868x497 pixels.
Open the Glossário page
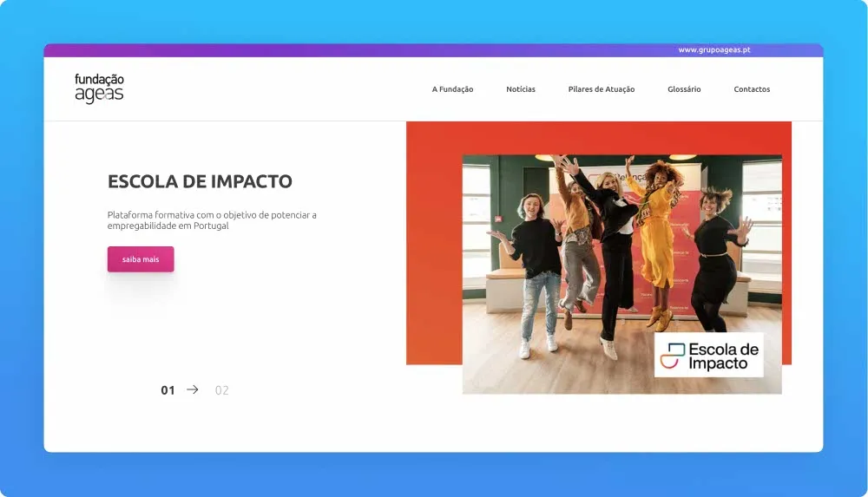(x=684, y=89)
